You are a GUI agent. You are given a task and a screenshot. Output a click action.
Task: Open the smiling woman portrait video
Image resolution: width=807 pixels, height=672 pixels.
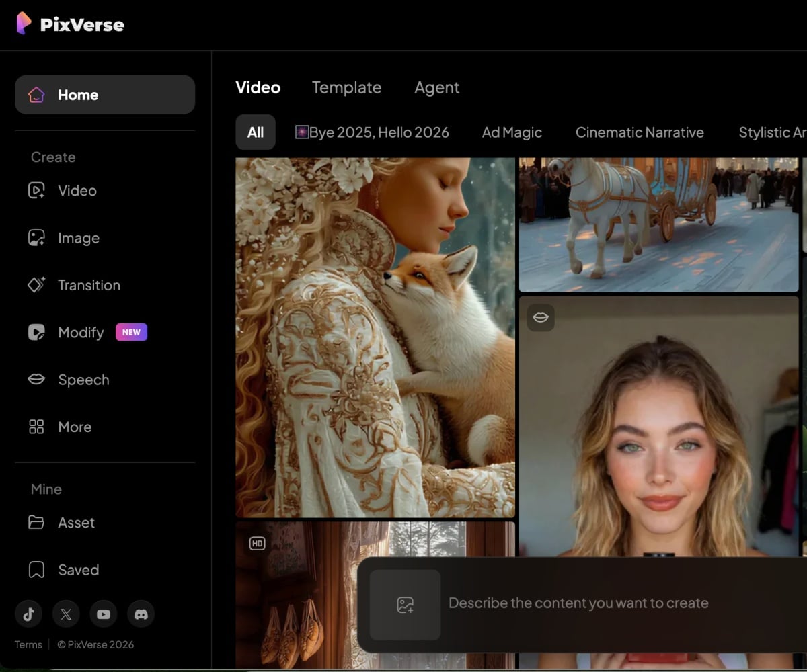point(659,427)
